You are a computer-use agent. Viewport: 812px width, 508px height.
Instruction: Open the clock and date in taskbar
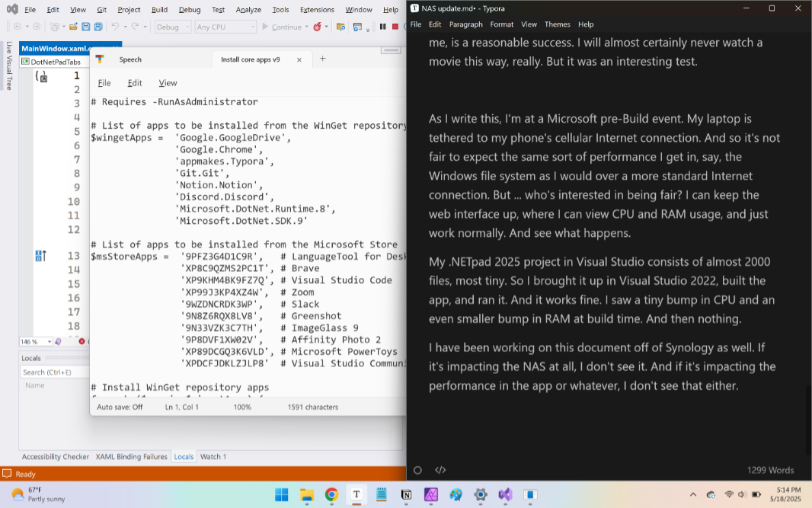(785, 494)
